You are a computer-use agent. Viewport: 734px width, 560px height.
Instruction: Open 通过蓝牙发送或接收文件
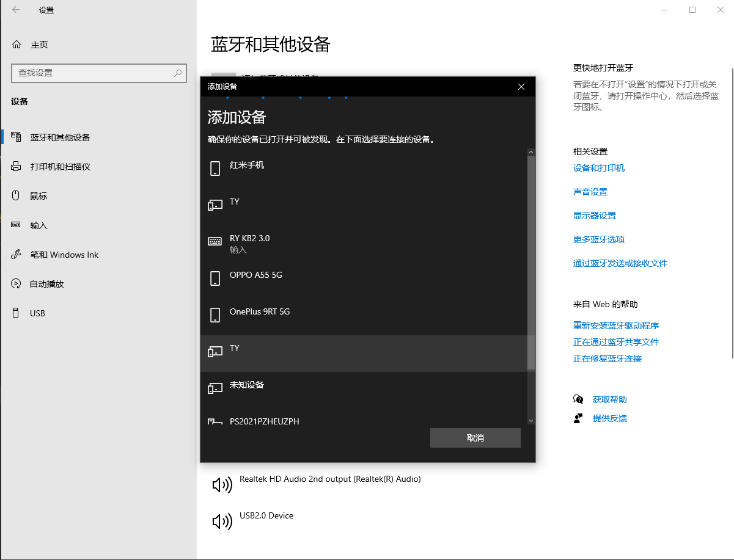pos(620,263)
